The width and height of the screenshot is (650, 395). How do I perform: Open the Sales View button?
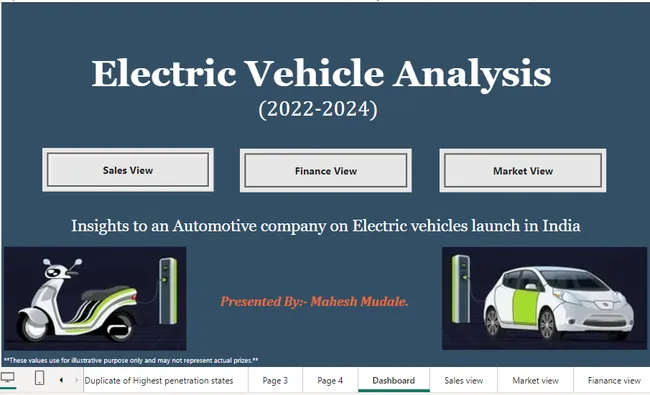[128, 170]
